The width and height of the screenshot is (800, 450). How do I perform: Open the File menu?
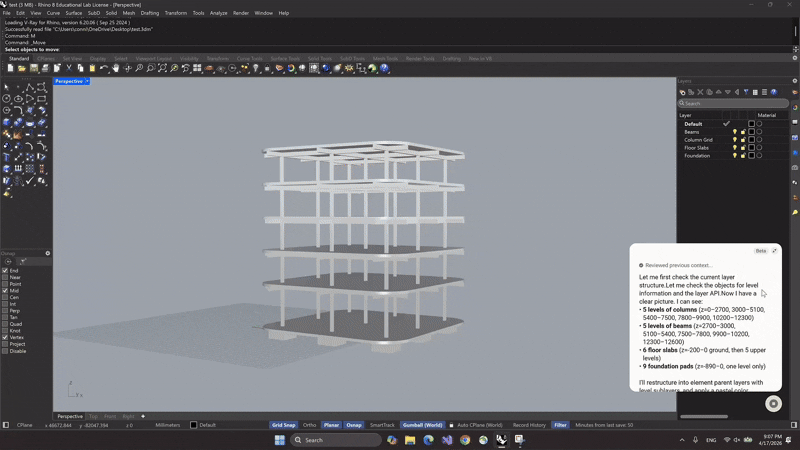click(x=7, y=13)
